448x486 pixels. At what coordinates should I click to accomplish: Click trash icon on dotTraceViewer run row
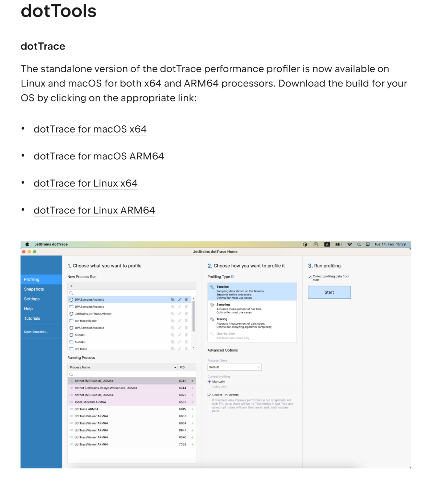186,321
